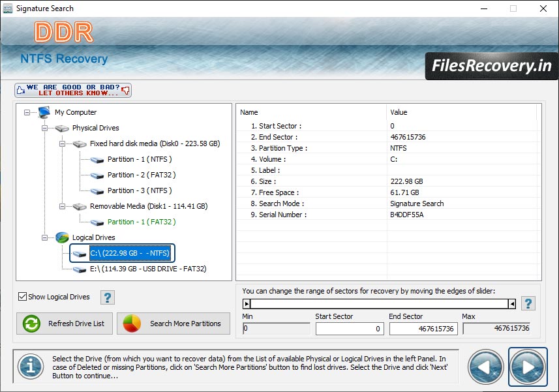The image size is (559, 392).
Task: Click the FilesRecovery.in banner link
Action: tap(492, 66)
